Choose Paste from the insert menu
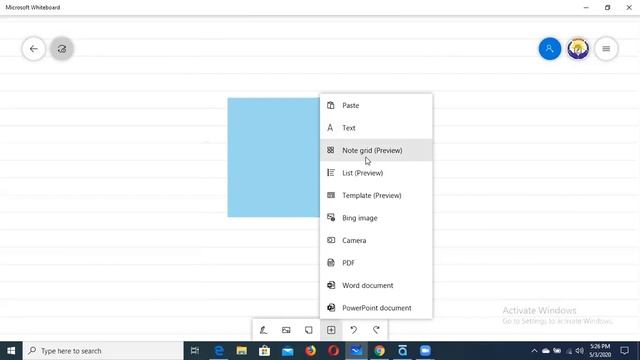640x360 pixels. [x=376, y=105]
